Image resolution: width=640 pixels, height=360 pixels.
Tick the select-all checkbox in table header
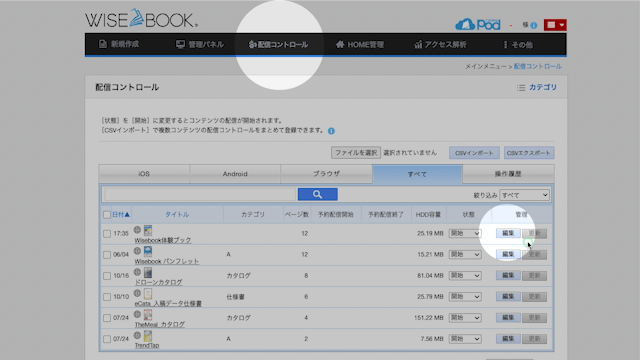tap(107, 215)
